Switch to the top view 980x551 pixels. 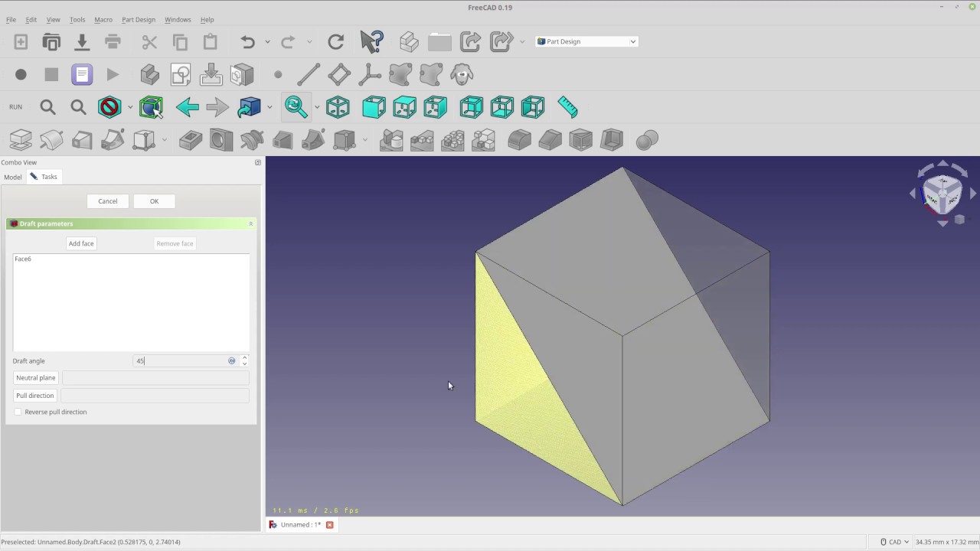pyautogui.click(x=404, y=107)
